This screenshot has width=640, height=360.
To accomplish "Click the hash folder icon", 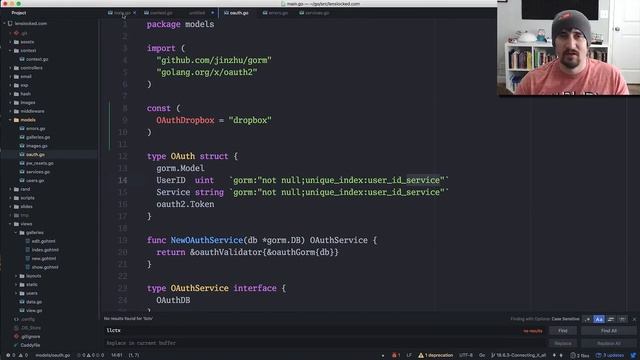I will (x=16, y=94).
